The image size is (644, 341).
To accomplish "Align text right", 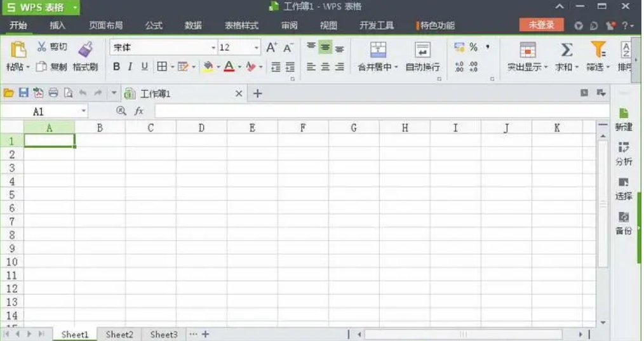I will point(339,67).
